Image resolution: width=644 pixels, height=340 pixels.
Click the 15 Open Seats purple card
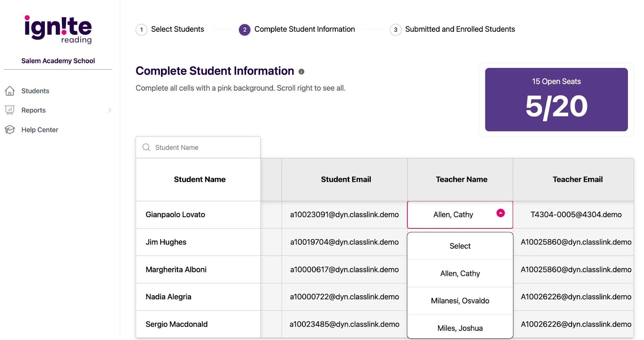click(556, 100)
